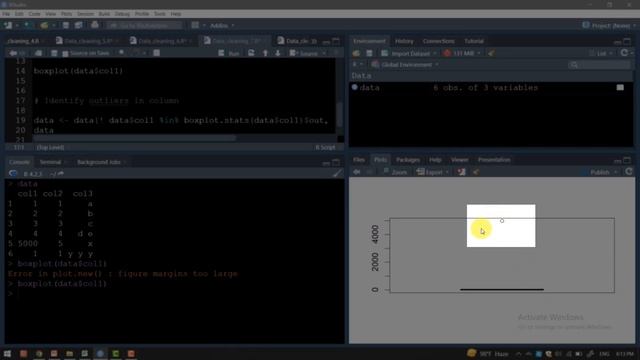Viewport: 640px width, 360px height.
Task: Open the memory usage MiB dropdown
Action: click(462, 53)
